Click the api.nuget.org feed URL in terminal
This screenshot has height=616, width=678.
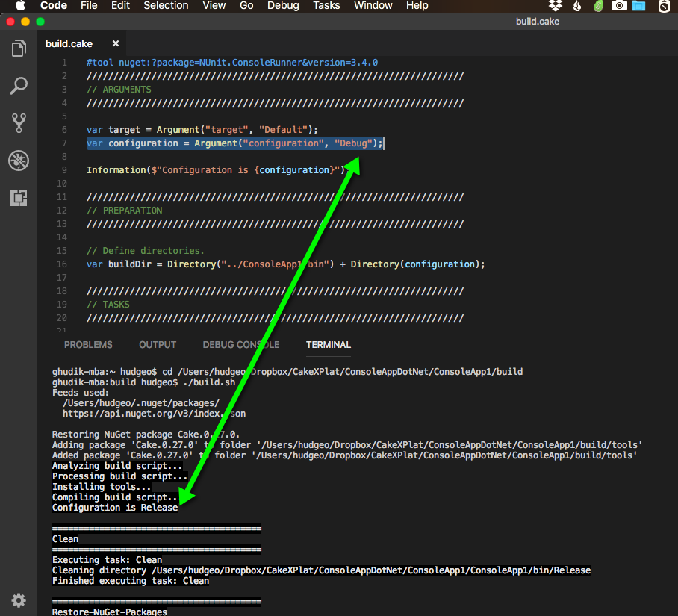[x=154, y=414]
